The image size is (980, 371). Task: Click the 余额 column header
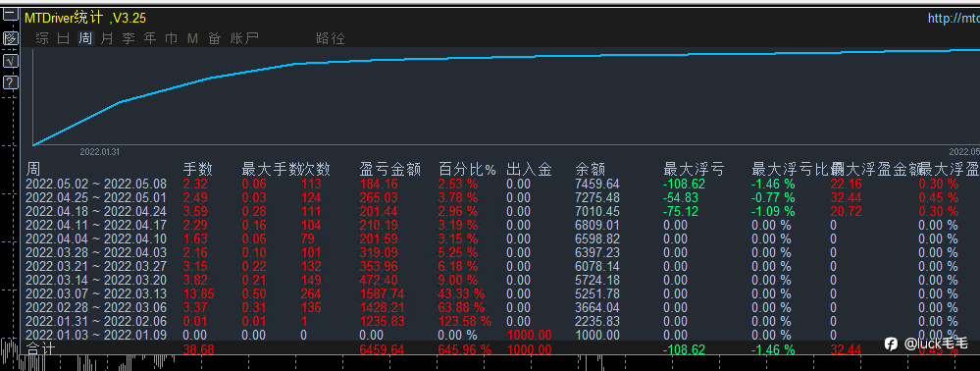pyautogui.click(x=590, y=169)
